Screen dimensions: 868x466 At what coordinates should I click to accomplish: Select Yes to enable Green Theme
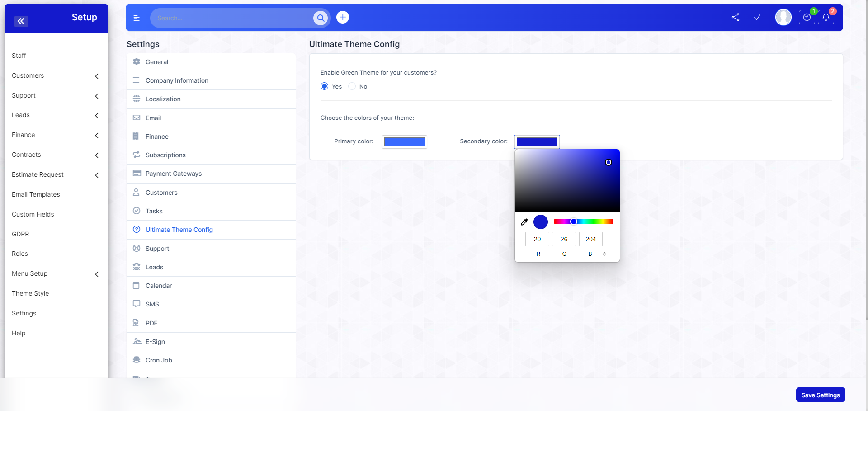tap(324, 86)
